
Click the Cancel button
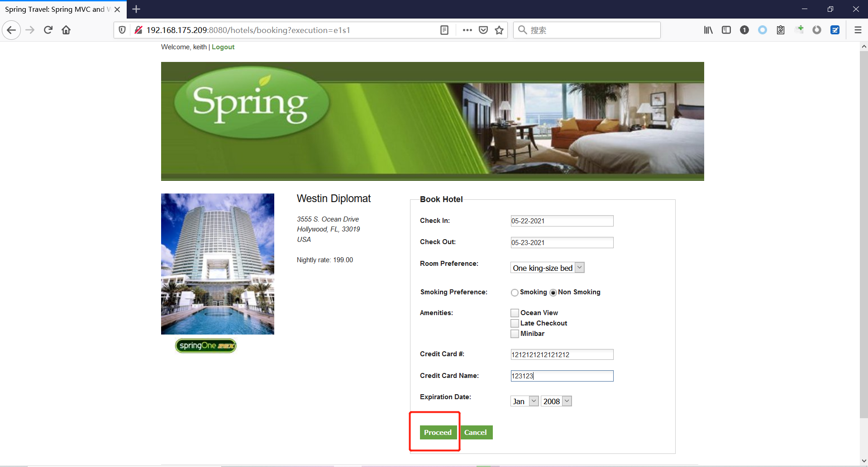click(476, 432)
